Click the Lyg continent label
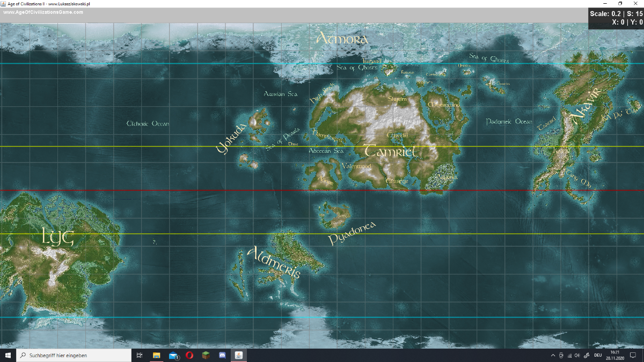 tap(58, 237)
